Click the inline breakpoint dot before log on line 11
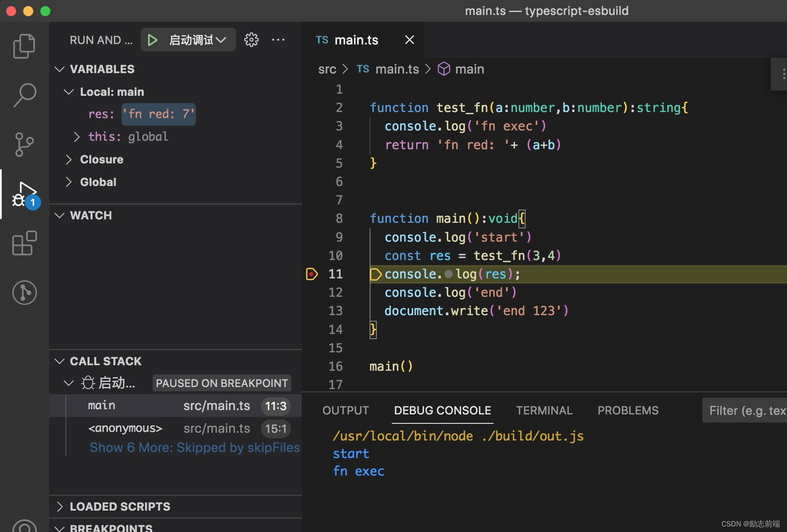The width and height of the screenshot is (787, 532). click(x=448, y=274)
